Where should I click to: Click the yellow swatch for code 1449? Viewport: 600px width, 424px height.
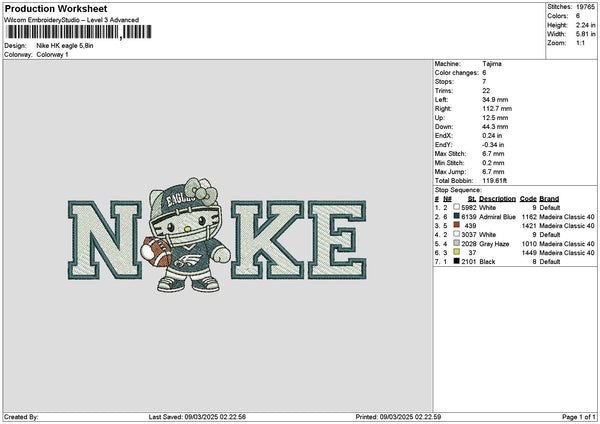click(456, 252)
